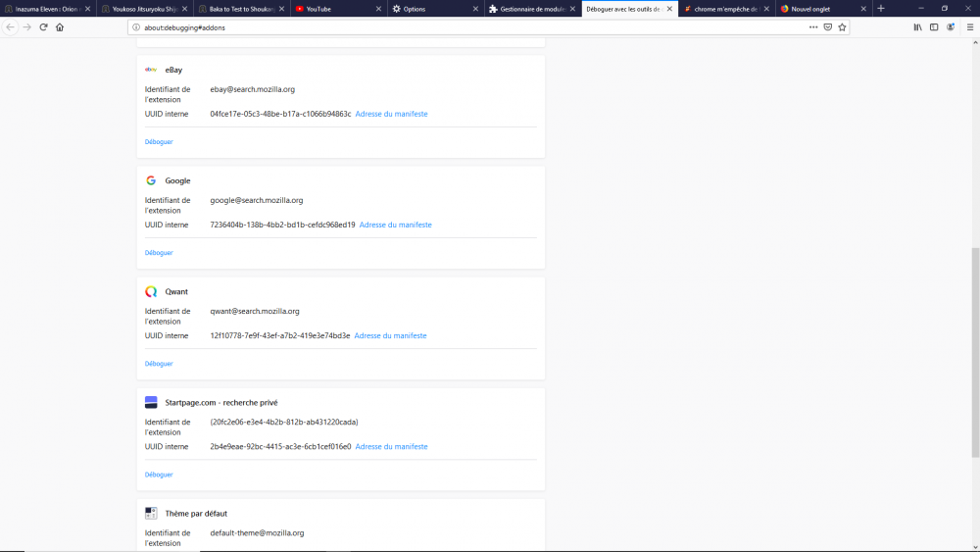Select UUID 2b4e9eae-92bc-4415-ac3e-6cb1cef016e0
This screenshot has height=552, width=980.
[280, 446]
